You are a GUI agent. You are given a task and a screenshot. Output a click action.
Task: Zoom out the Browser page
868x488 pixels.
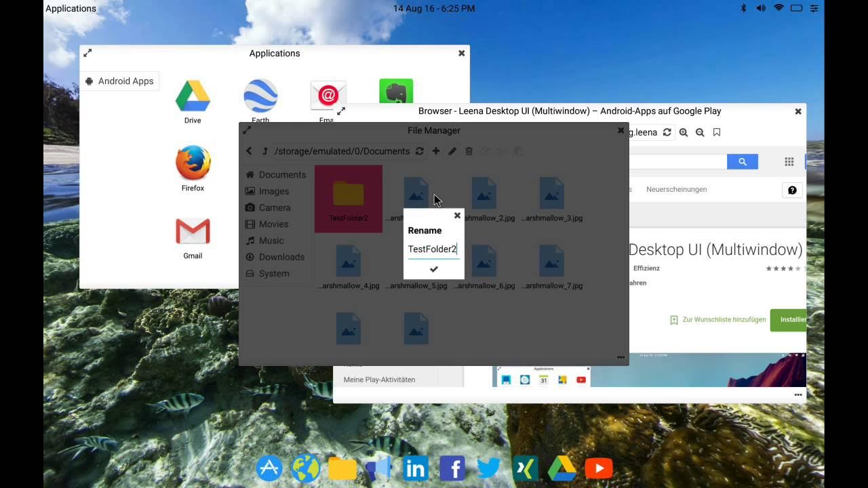coord(700,133)
